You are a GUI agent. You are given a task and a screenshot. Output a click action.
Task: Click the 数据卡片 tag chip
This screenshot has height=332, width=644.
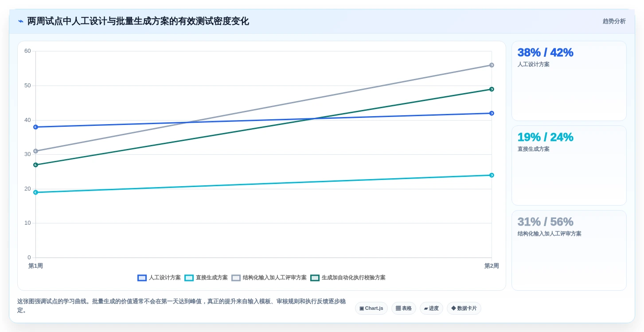point(464,308)
